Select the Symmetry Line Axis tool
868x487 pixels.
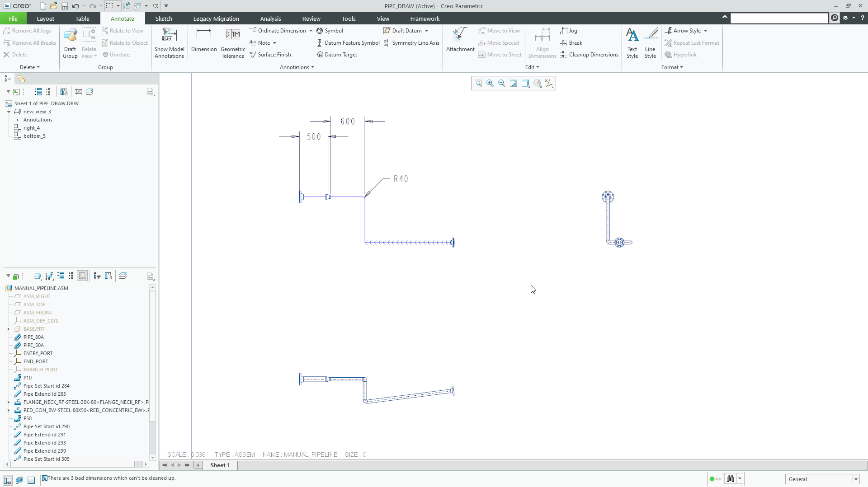click(411, 43)
